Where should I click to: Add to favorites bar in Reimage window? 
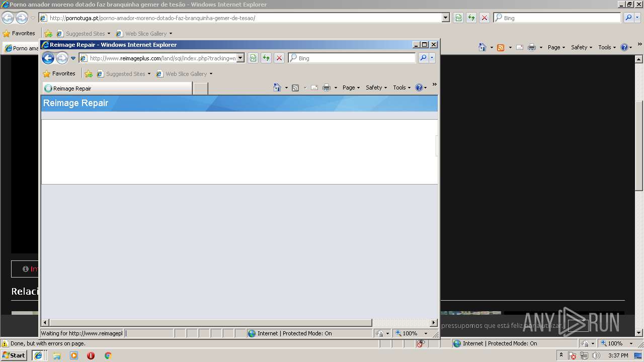coord(89,74)
